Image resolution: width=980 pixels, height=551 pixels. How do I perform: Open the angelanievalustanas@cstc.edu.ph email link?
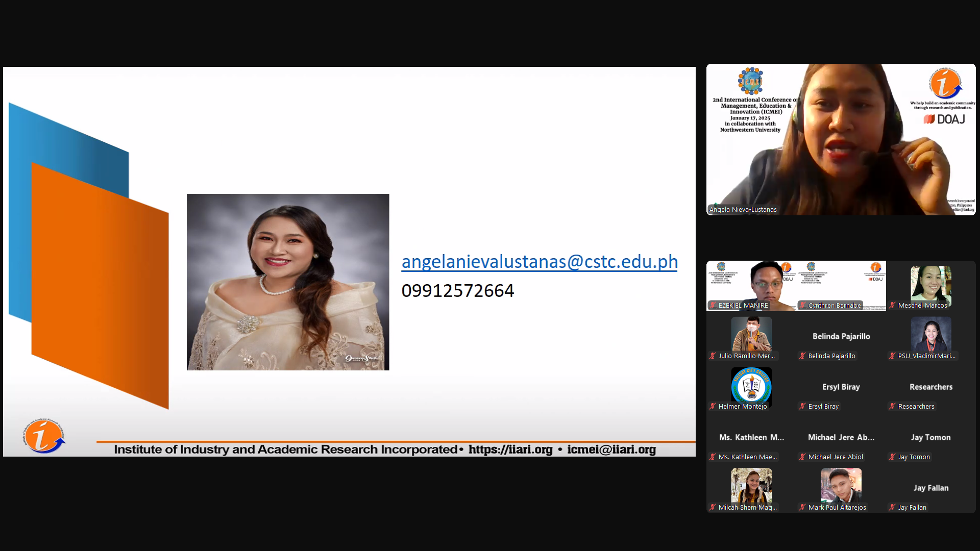point(539,262)
